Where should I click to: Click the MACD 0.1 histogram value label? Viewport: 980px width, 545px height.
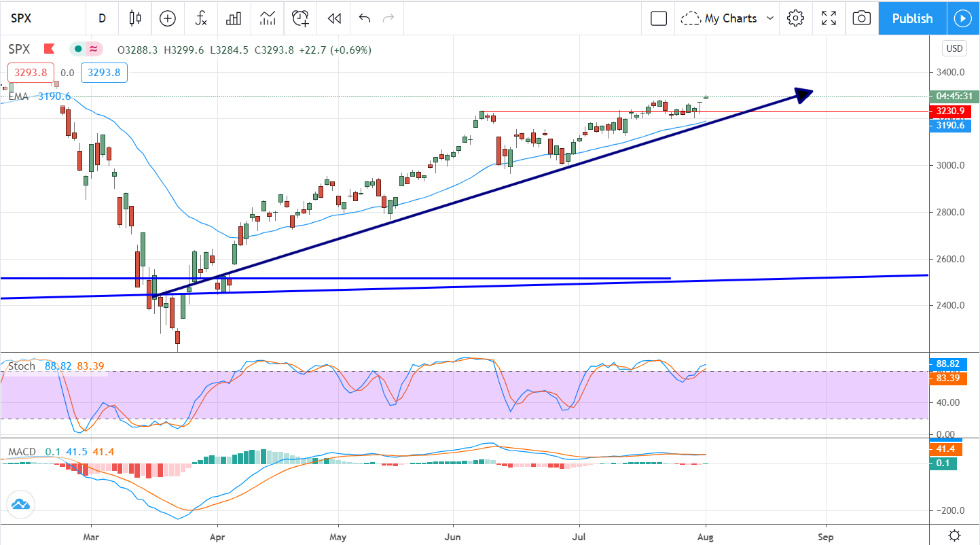pos(943,463)
